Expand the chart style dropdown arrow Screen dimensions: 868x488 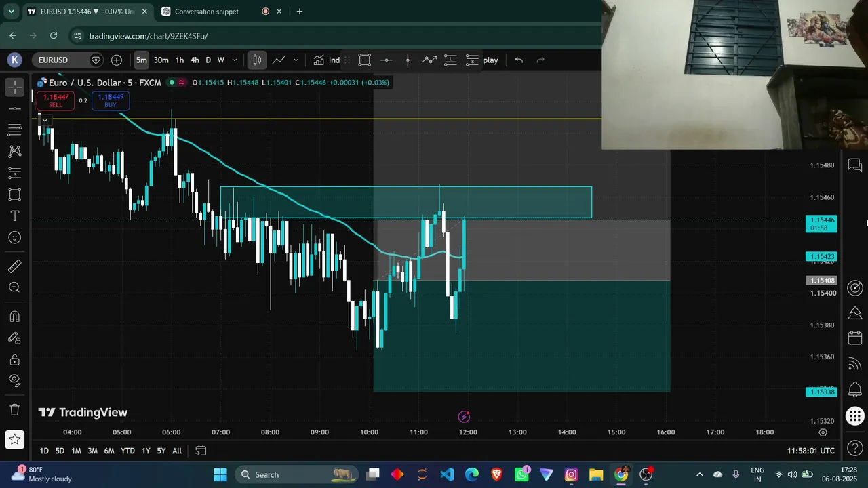coord(296,60)
